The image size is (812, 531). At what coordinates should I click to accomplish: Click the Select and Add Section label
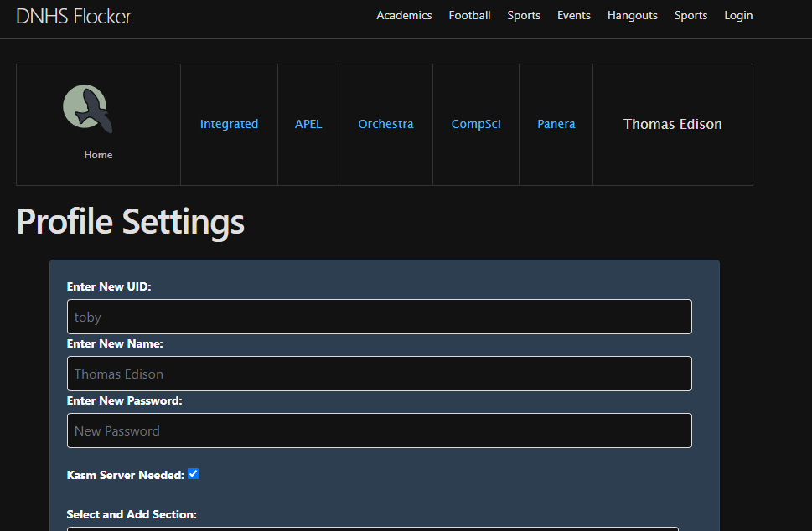(x=132, y=514)
